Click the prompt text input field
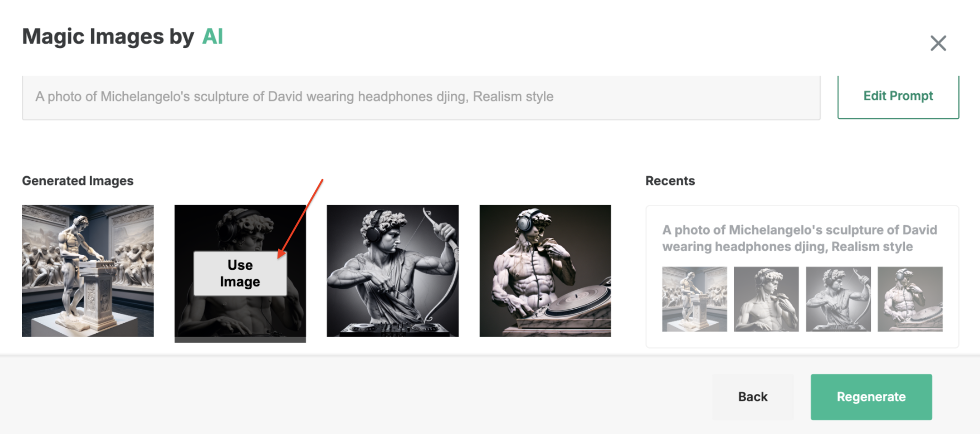Viewport: 980px width, 434px height. [421, 97]
